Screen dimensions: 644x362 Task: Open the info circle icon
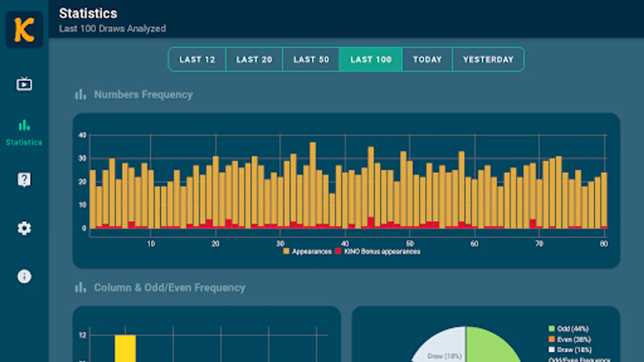tap(24, 276)
